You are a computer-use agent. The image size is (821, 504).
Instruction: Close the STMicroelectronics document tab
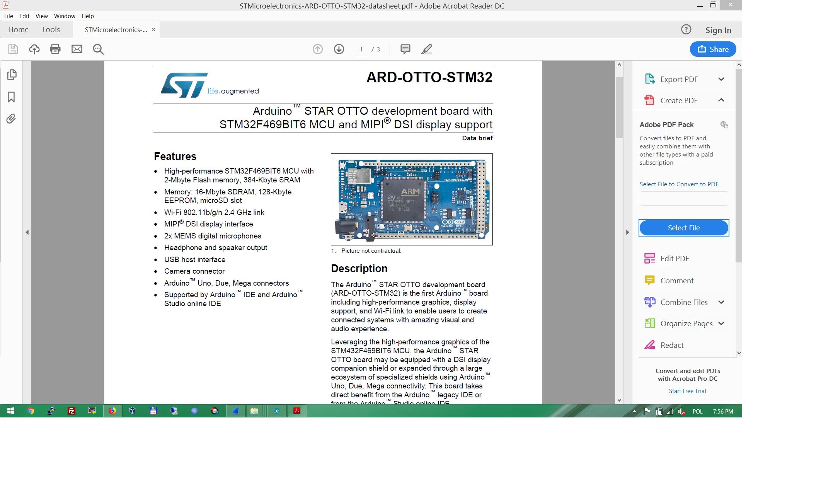tap(153, 29)
